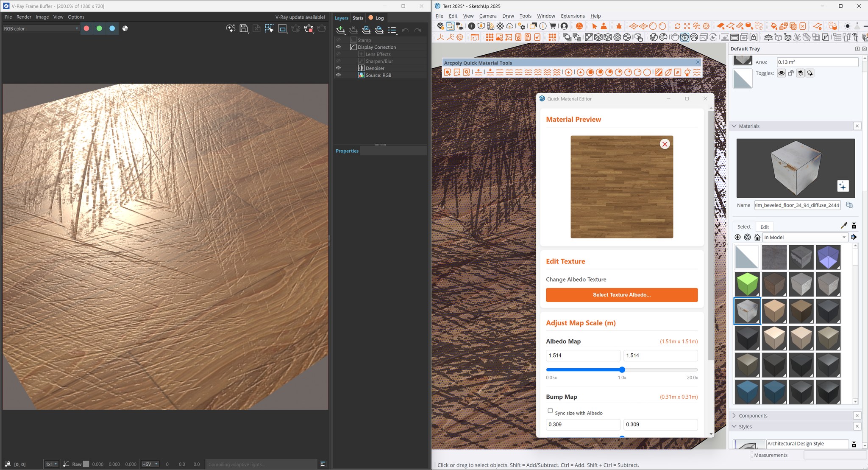
Task: Open the Extensions menu in SketchUp
Action: tap(573, 16)
